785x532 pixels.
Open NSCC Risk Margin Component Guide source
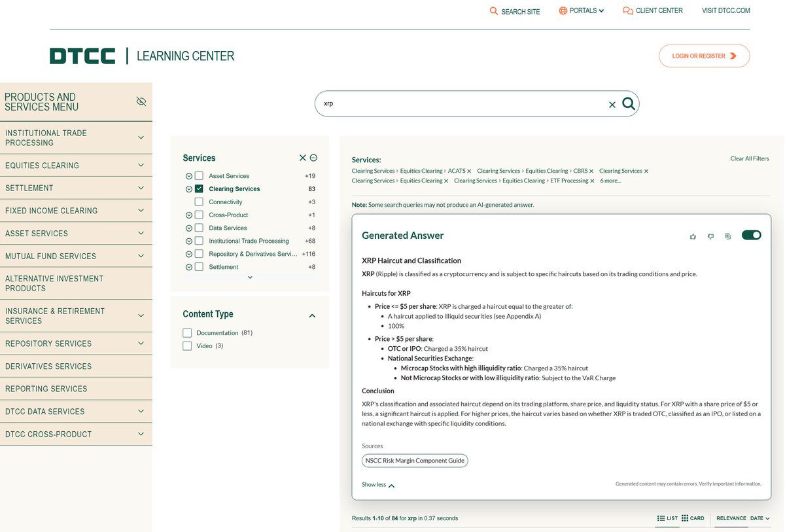tap(415, 461)
